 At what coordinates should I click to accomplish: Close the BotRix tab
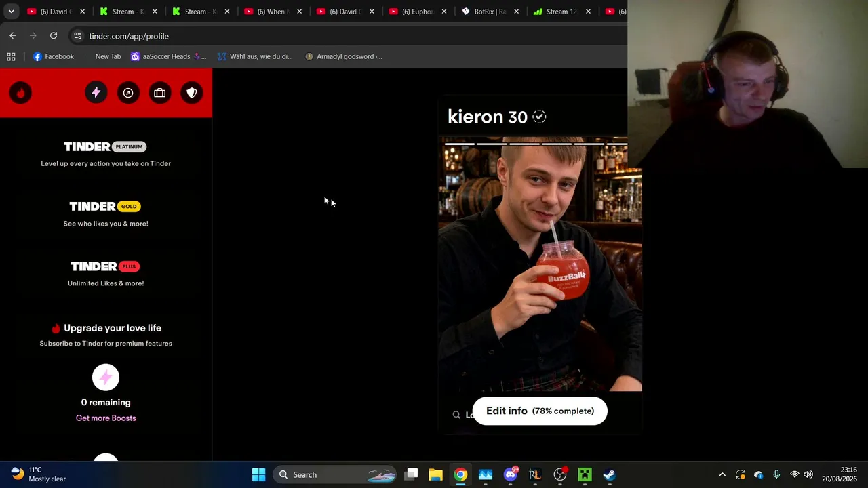point(516,12)
